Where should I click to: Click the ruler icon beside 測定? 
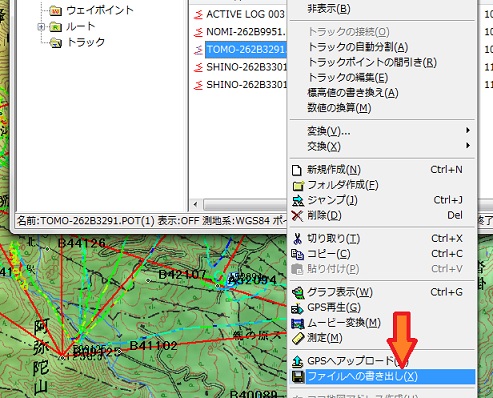click(x=298, y=338)
